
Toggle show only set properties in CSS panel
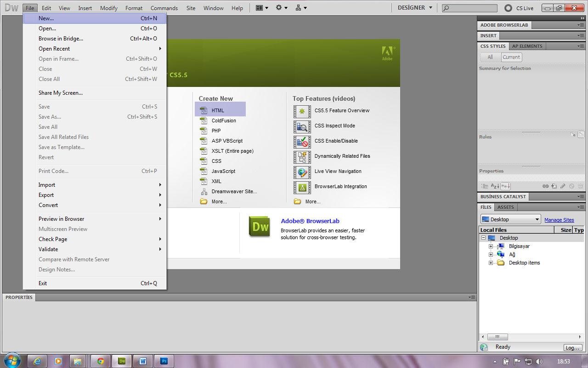pos(505,186)
